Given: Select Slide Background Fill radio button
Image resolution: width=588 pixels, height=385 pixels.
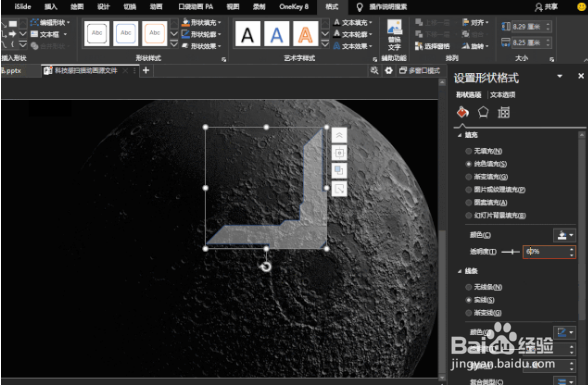Looking at the screenshot, I should (468, 215).
